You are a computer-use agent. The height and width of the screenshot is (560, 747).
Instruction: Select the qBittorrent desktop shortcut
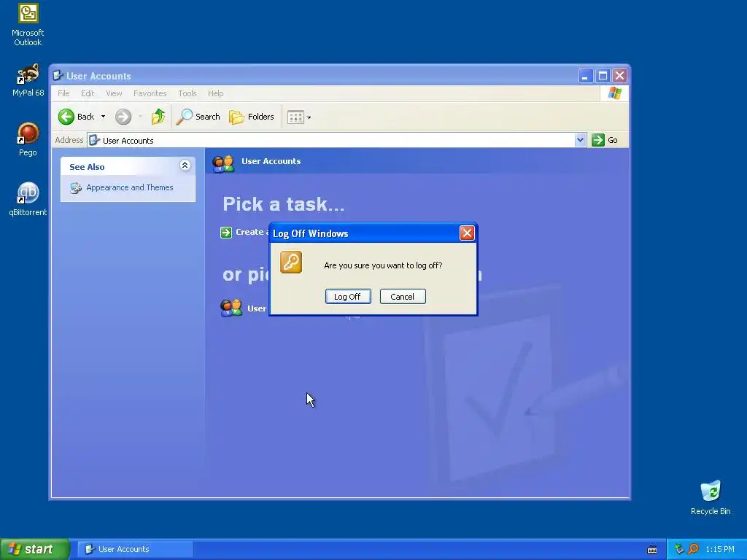coord(28,199)
